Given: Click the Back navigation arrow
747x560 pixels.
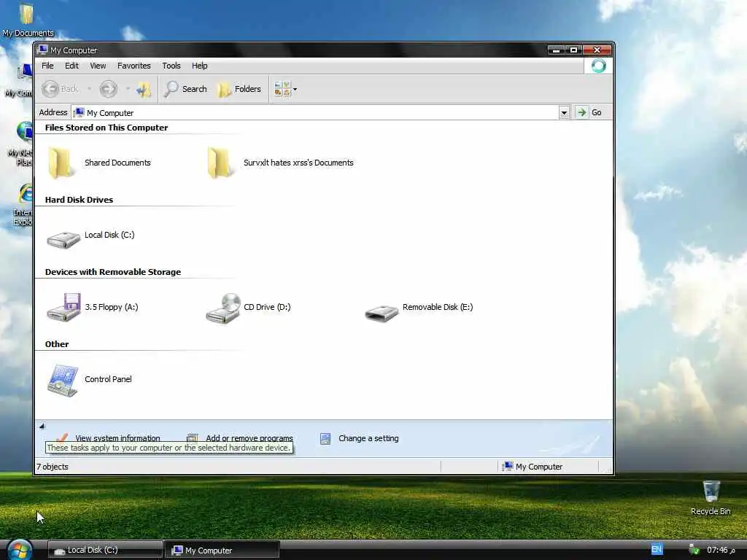Looking at the screenshot, I should [x=50, y=89].
